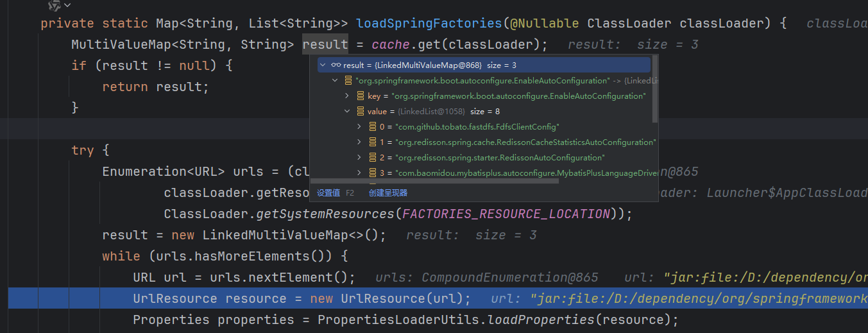Click the 创建呈现器 (Create Renderer) link
The height and width of the screenshot is (333, 868).
click(388, 193)
